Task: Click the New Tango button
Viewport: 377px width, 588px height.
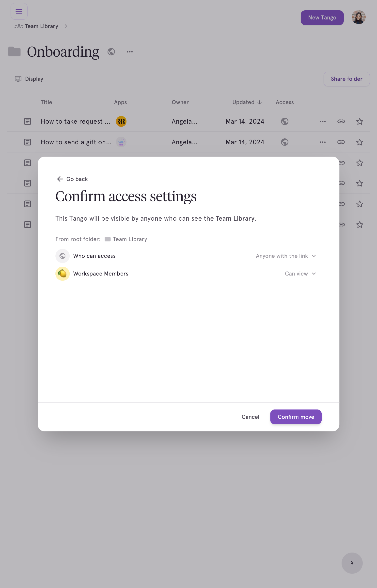Action: click(322, 18)
